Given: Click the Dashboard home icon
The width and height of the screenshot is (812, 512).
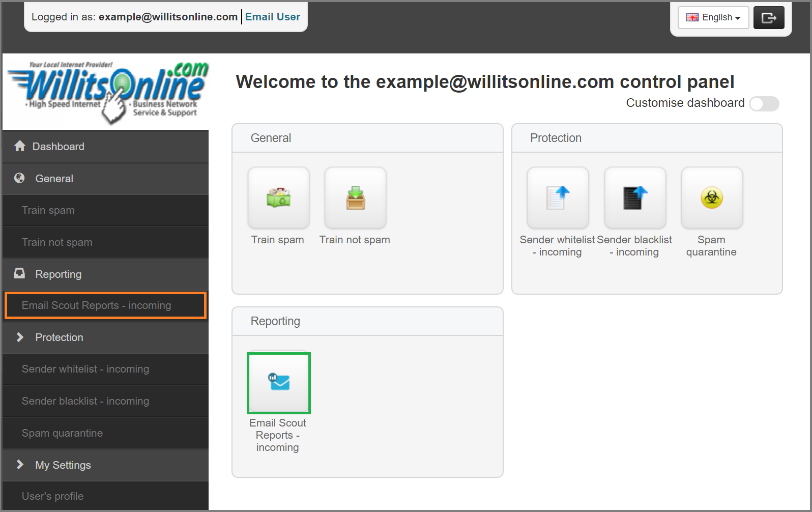Looking at the screenshot, I should pyautogui.click(x=20, y=146).
